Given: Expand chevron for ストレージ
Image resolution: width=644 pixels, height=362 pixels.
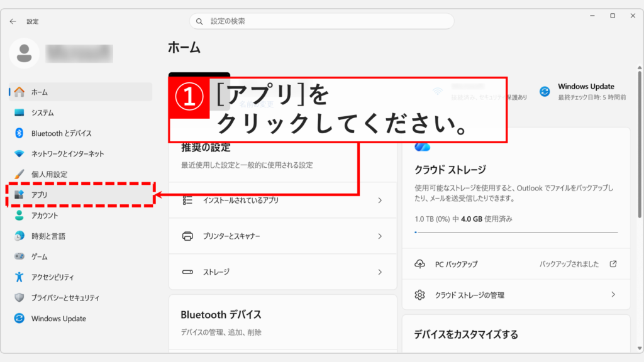Looking at the screenshot, I should coord(380,271).
